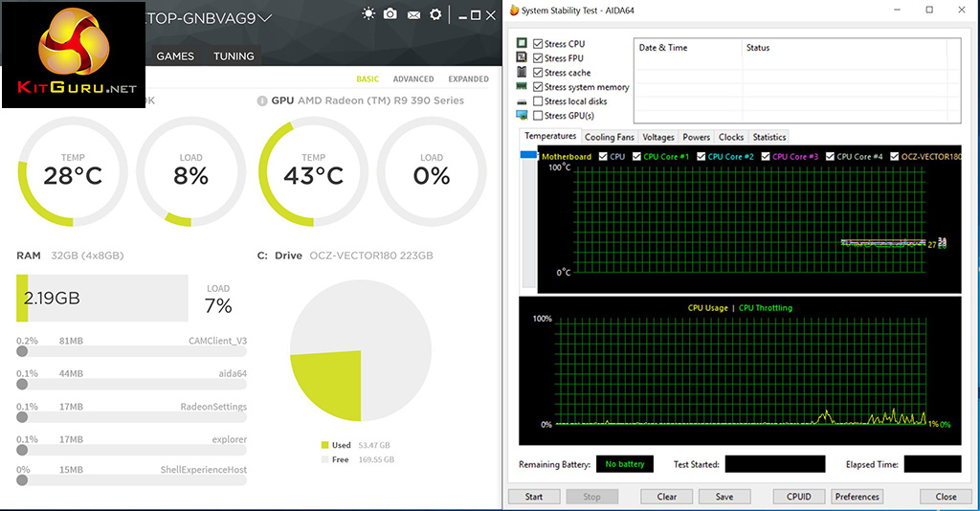Click the Stop button in AIDA64
This screenshot has width=980, height=511.
coord(591,497)
